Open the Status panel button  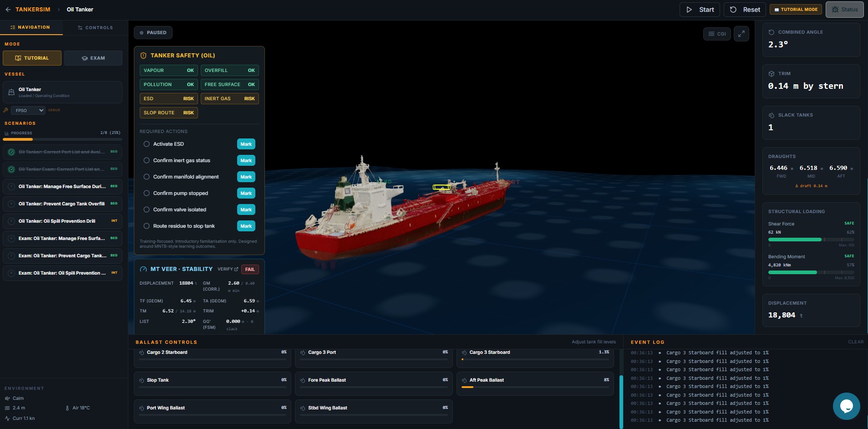[x=844, y=10]
